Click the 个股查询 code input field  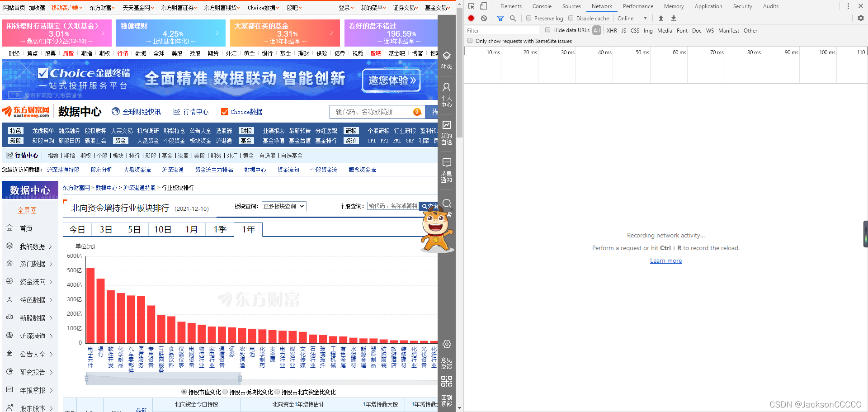(x=393, y=206)
